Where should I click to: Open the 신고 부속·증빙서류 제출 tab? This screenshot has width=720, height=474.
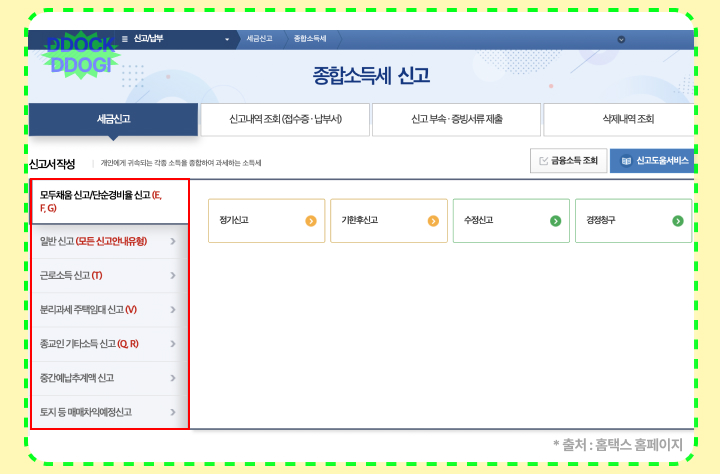pos(456,119)
